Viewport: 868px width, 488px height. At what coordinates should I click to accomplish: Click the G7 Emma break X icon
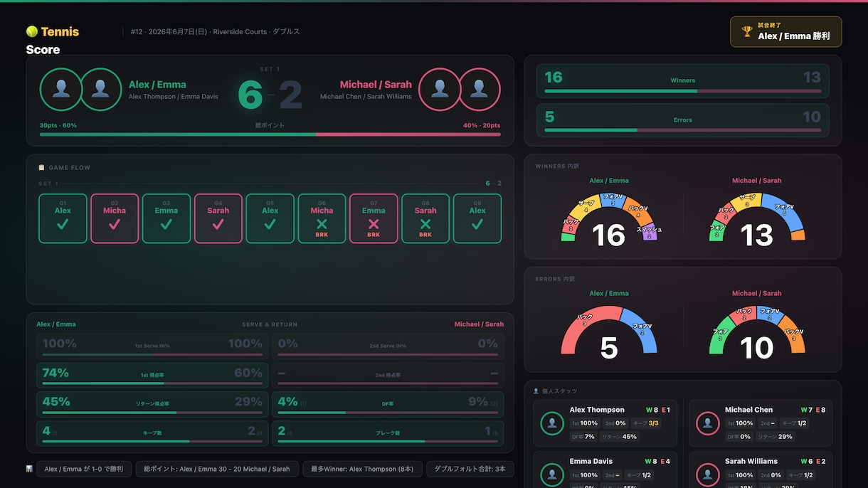[x=374, y=223]
